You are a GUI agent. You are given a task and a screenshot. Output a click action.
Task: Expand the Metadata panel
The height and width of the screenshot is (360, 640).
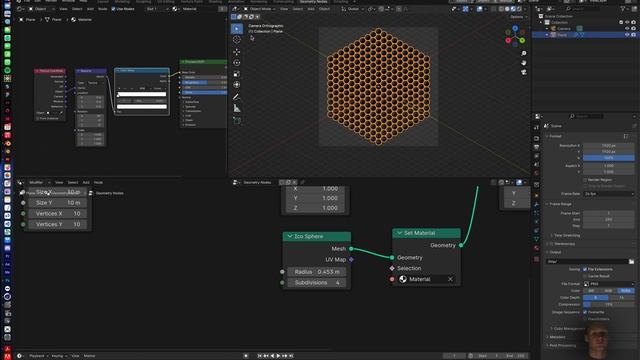[x=556, y=337]
